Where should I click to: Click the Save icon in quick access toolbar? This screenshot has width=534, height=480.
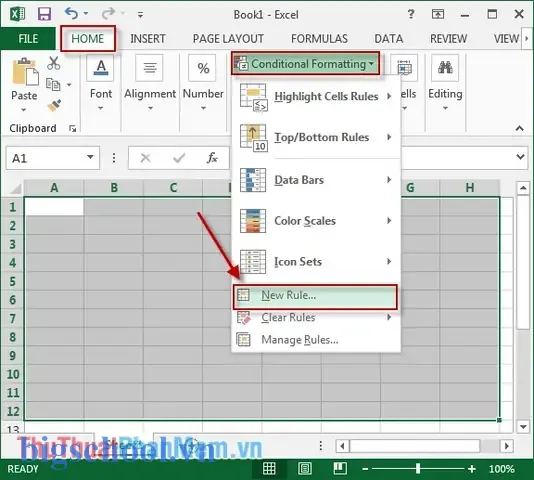44,14
